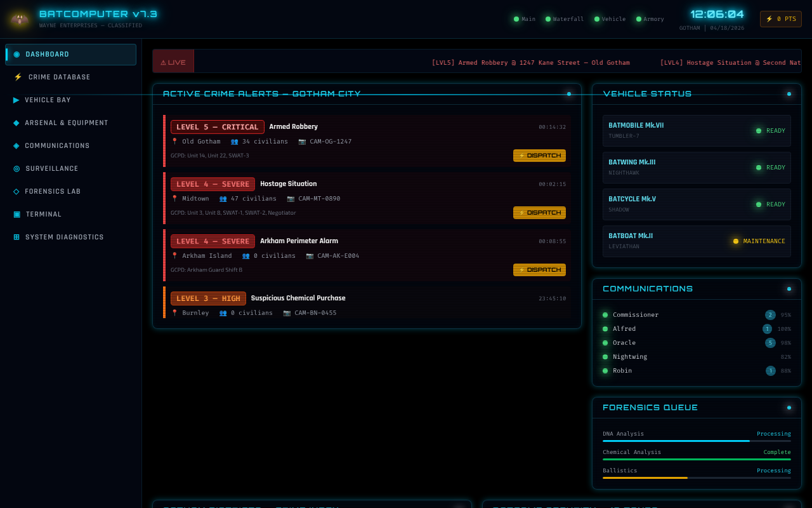Click the DNA Analysis progress bar
This screenshot has height=508, width=812.
697,441
